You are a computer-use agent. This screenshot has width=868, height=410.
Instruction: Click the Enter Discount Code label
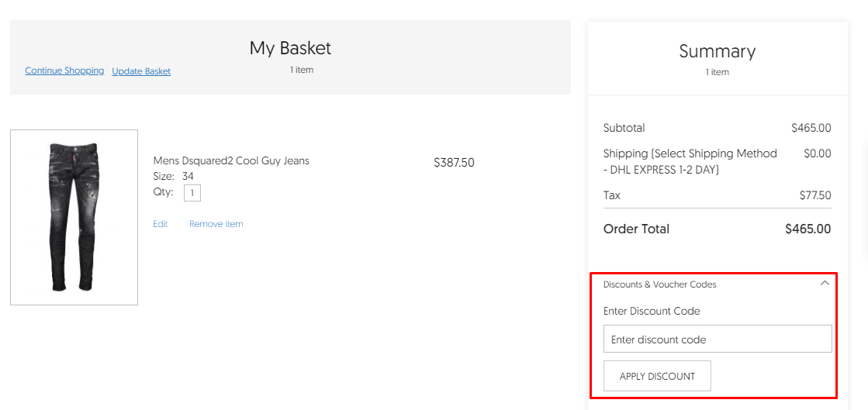[x=652, y=311]
